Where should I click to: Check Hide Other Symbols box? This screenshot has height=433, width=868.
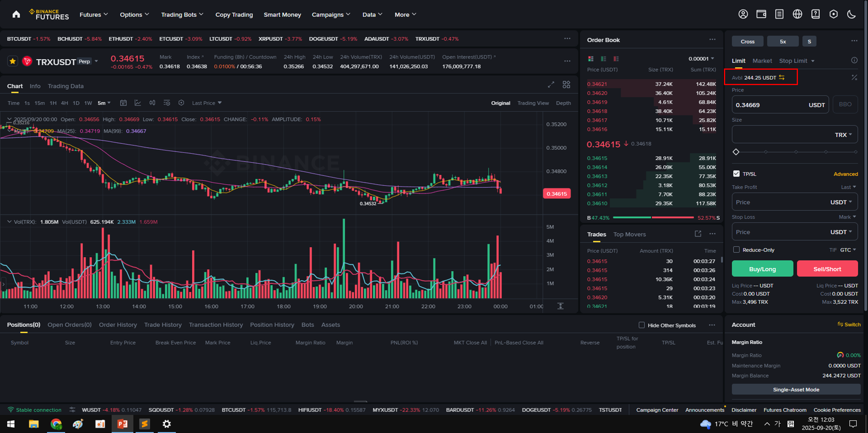642,325
